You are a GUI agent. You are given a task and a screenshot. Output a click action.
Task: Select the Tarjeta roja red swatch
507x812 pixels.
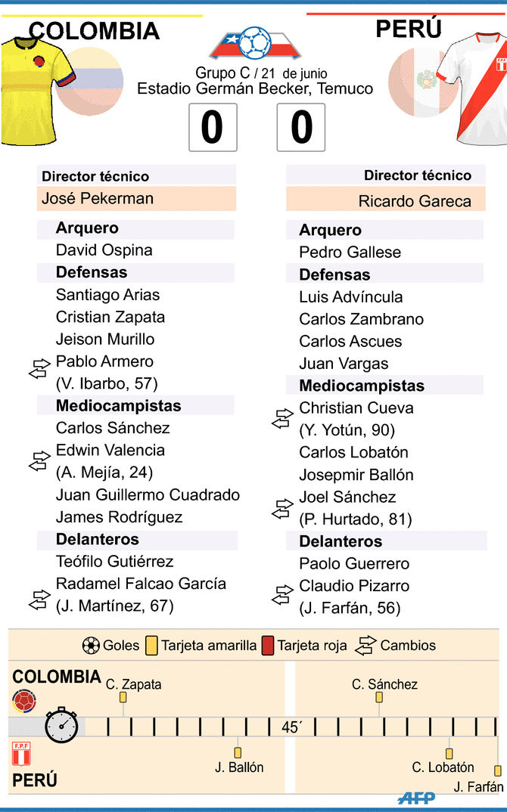click(x=267, y=646)
